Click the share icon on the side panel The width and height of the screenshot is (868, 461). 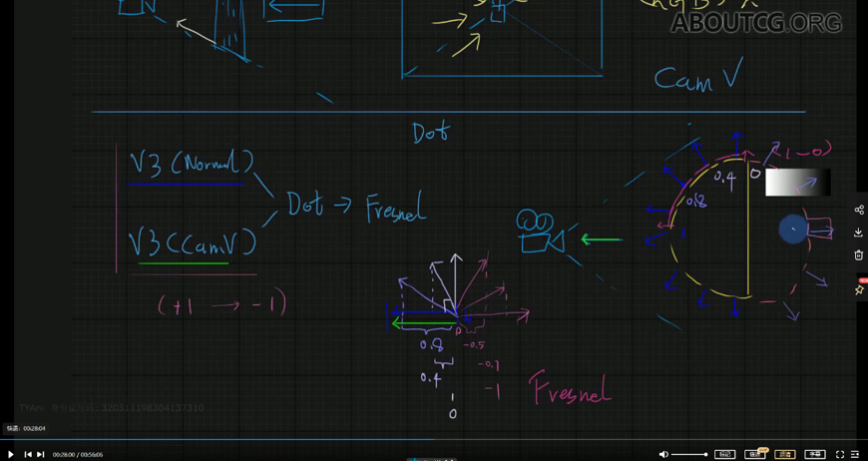[859, 210]
